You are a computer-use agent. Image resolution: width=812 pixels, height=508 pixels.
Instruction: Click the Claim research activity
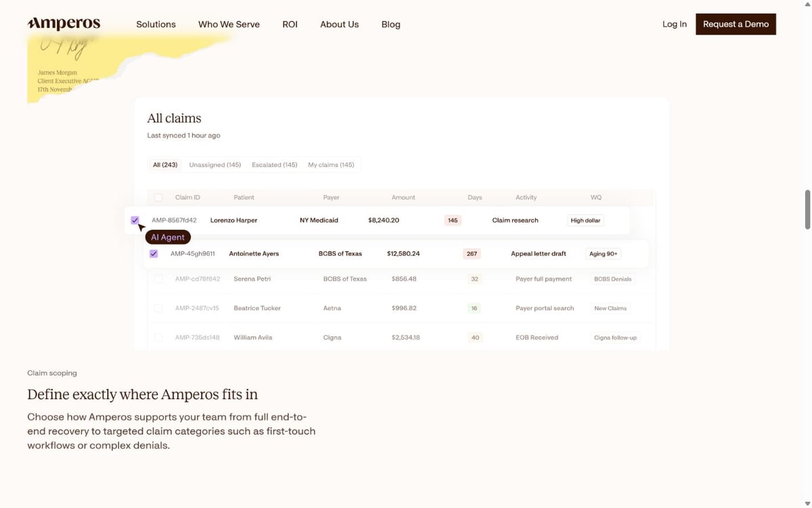pyautogui.click(x=516, y=220)
